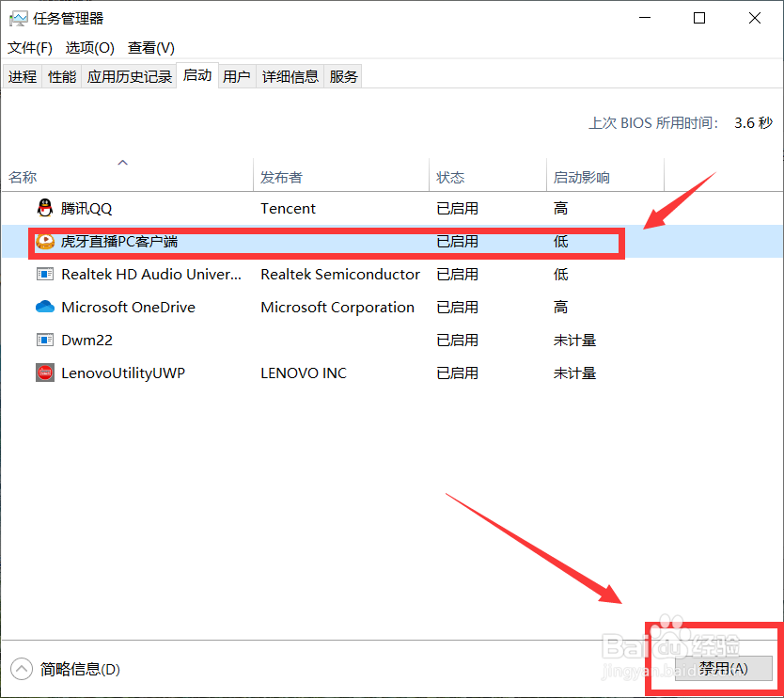Viewport: 784px width, 698px height.
Task: Minimize the Task Manager window
Action: pos(645,18)
